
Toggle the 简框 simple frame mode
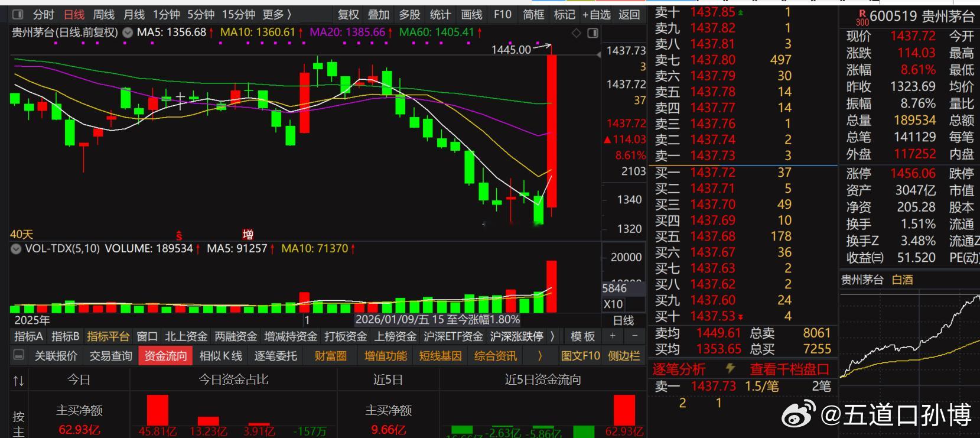coord(533,14)
